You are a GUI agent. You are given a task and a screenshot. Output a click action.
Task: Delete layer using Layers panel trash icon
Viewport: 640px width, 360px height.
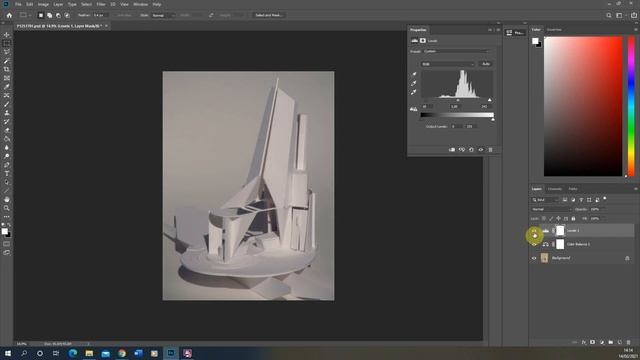[629, 342]
